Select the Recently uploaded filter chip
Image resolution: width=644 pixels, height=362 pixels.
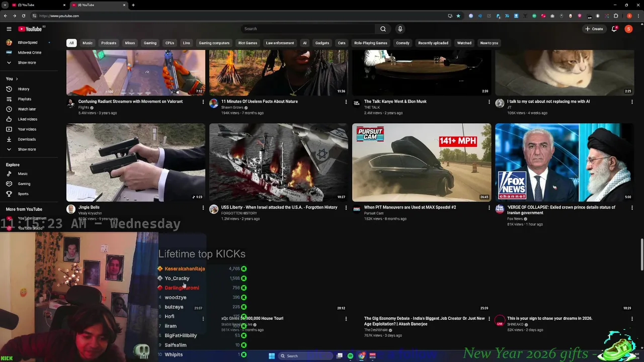(x=433, y=43)
